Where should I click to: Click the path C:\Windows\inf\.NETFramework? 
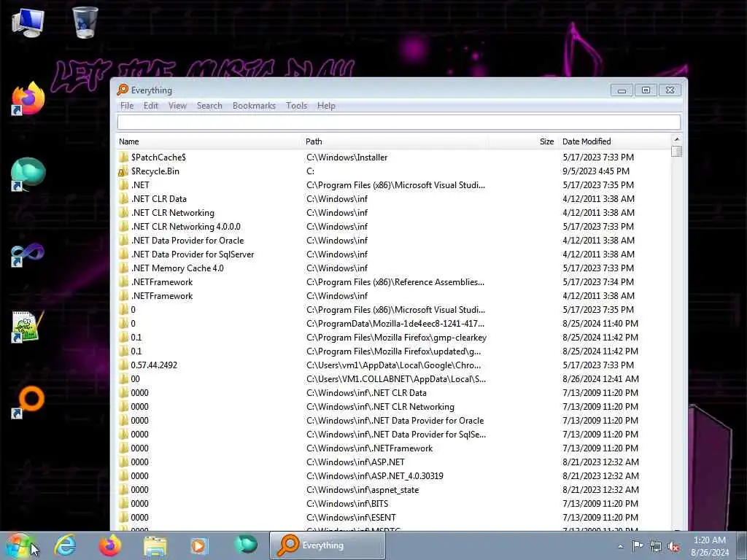(370, 448)
